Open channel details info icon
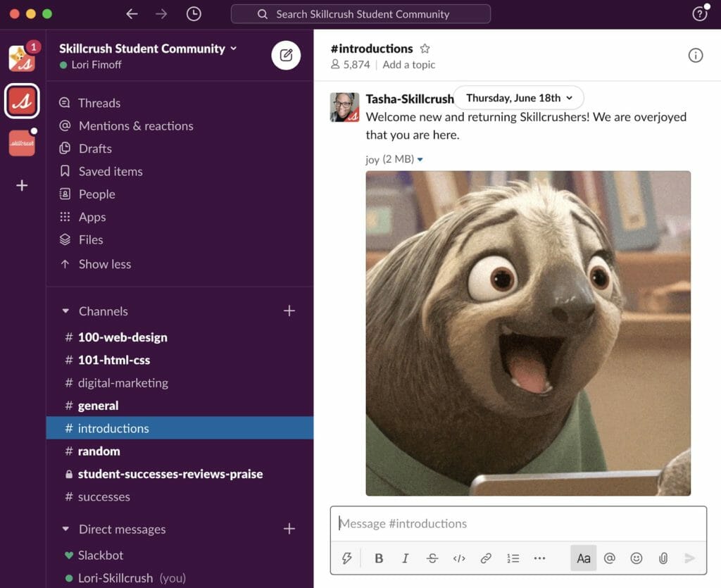Screen dimensions: 721x588 coord(695,56)
